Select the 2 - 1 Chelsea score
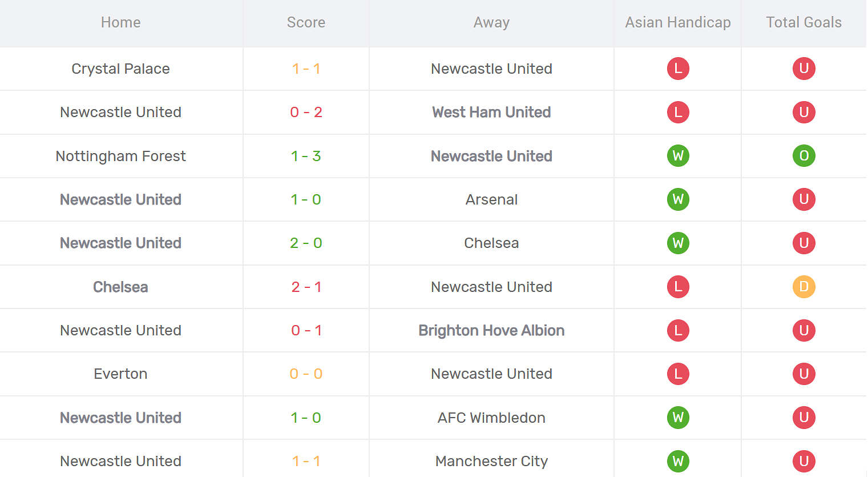Image resolution: width=868 pixels, height=477 pixels. (x=306, y=287)
